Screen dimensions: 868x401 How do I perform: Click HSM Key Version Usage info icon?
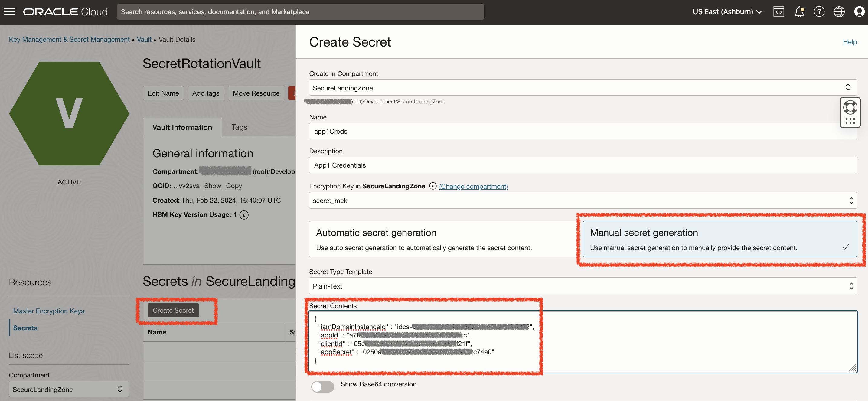pyautogui.click(x=244, y=215)
